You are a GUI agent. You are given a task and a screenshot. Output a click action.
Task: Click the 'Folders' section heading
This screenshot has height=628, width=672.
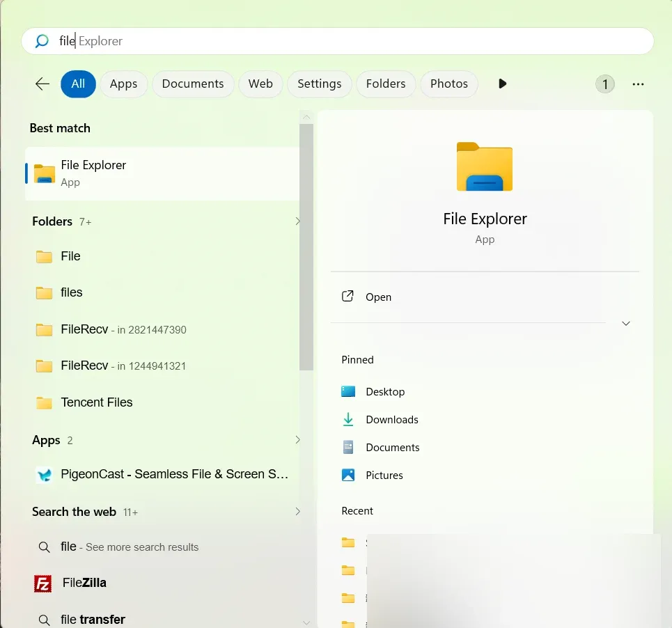[52, 221]
